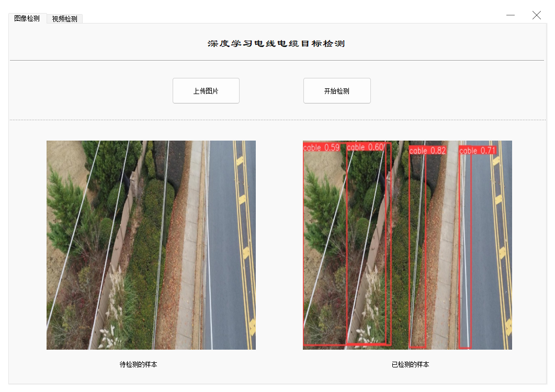Minimize the application window

[511, 15]
